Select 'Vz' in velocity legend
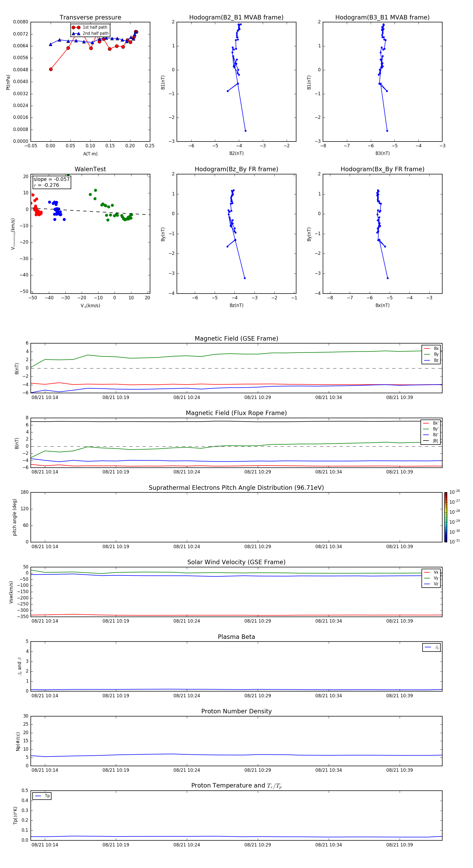The width and height of the screenshot is (473, 868). pyautogui.click(x=431, y=584)
